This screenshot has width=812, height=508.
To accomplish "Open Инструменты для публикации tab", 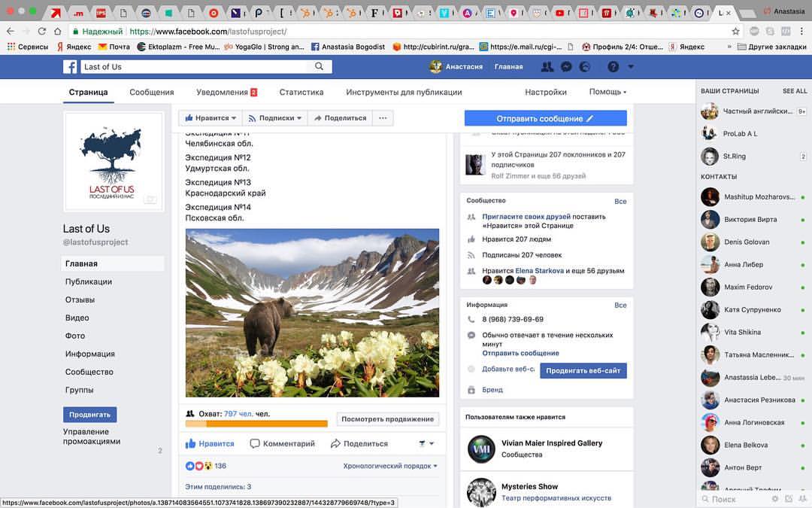I will pyautogui.click(x=404, y=93).
